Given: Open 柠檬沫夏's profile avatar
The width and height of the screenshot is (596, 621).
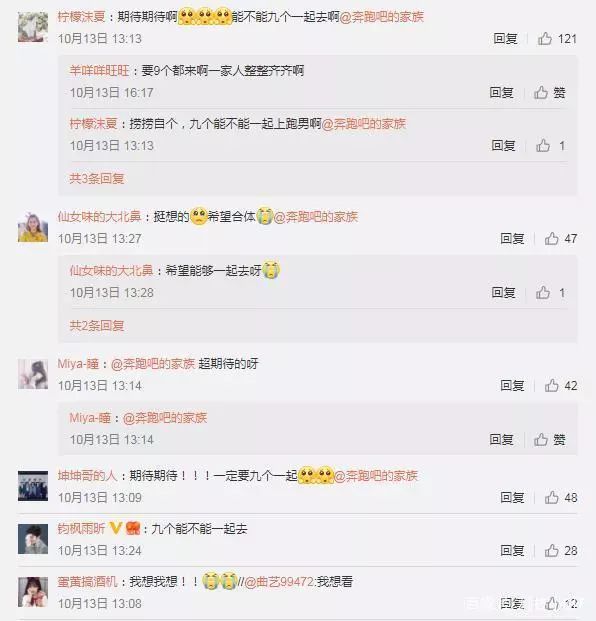Looking at the screenshot, I should [33, 27].
